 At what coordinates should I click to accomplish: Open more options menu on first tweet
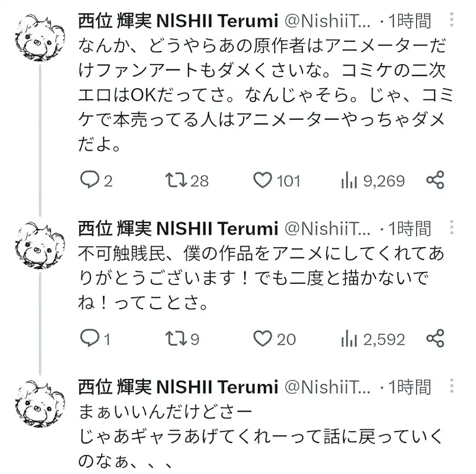pyautogui.click(x=451, y=20)
